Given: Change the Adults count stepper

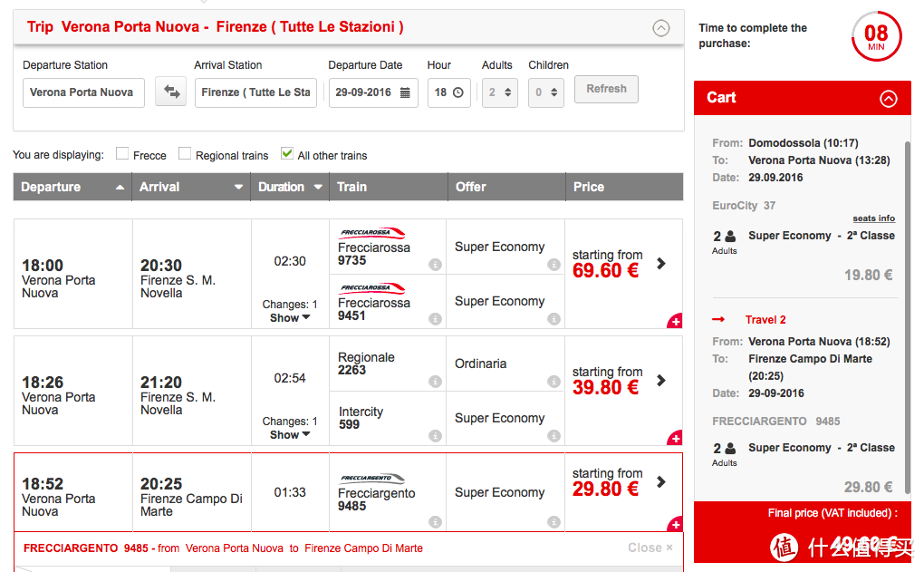Looking at the screenshot, I should 500,92.
